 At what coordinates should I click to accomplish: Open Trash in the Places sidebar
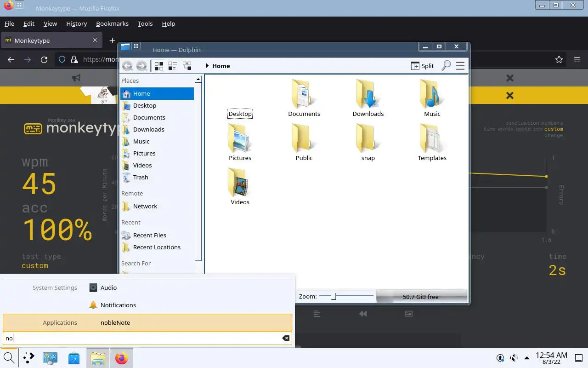157,177
